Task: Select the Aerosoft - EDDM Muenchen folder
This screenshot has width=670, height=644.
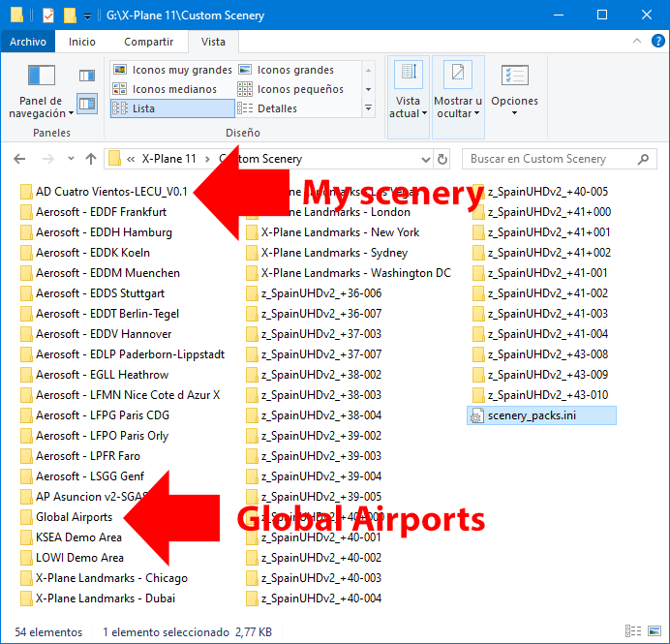Action: click(100, 273)
